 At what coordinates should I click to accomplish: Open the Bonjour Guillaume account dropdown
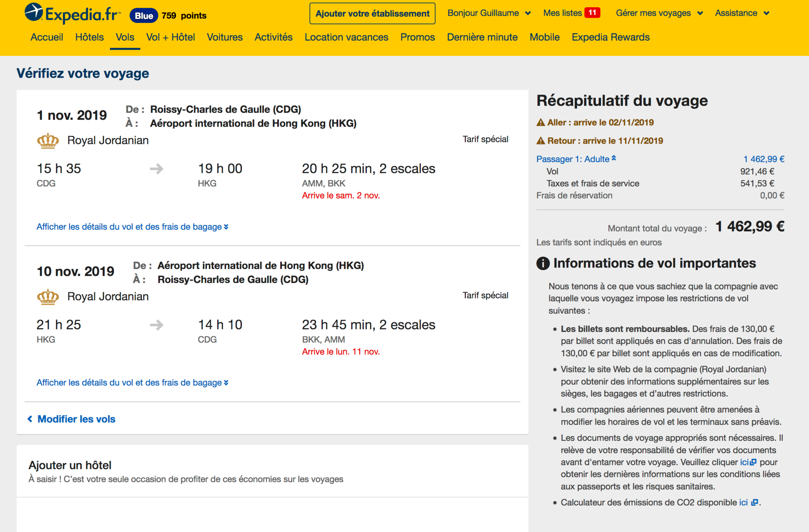[489, 13]
